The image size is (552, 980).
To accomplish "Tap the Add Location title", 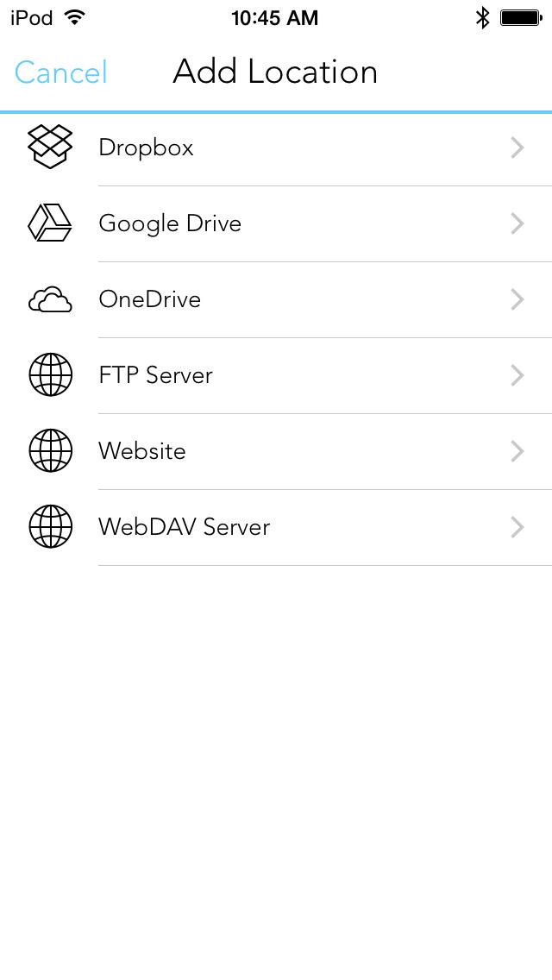I will coord(275,72).
